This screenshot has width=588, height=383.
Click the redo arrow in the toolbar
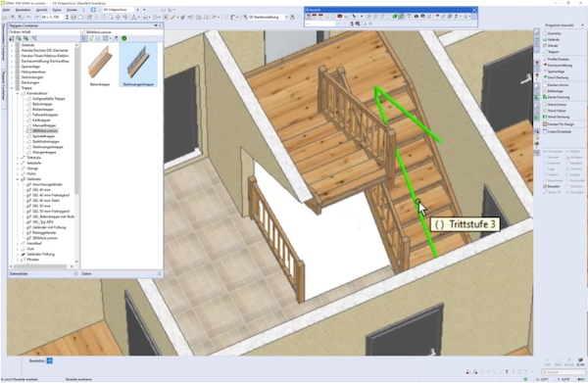(36, 18)
